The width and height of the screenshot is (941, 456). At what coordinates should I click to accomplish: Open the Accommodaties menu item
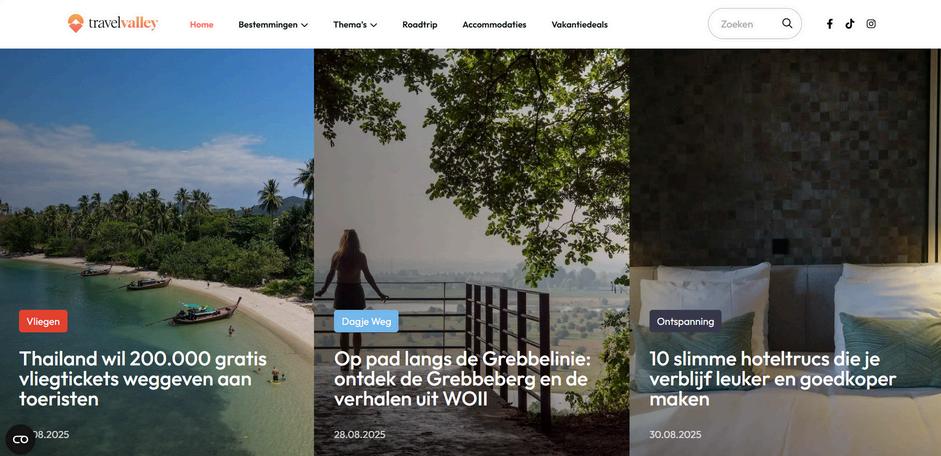click(x=494, y=25)
